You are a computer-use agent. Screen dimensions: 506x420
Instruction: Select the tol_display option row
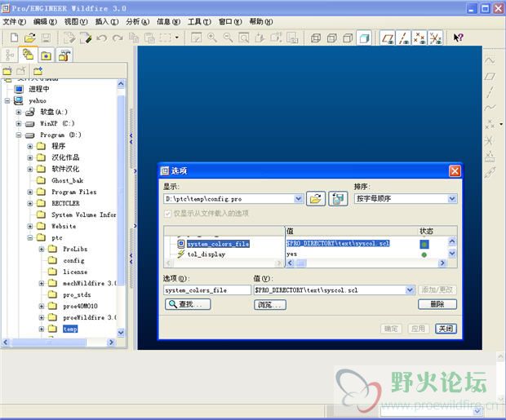point(206,254)
